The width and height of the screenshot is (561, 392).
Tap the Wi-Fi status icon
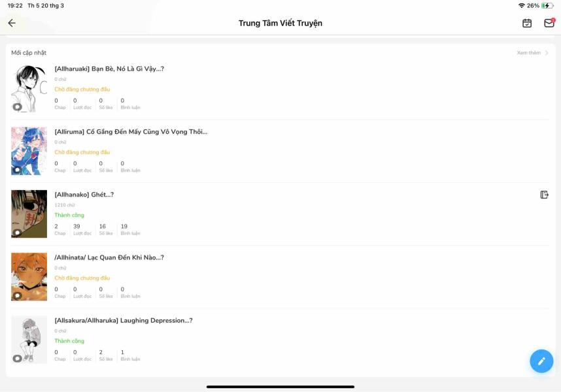tap(521, 6)
